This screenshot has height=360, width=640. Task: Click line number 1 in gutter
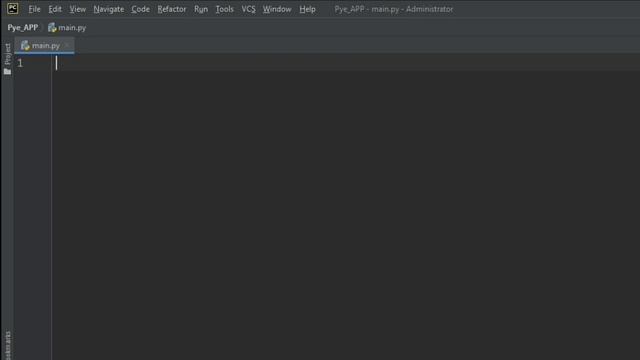[x=20, y=63]
